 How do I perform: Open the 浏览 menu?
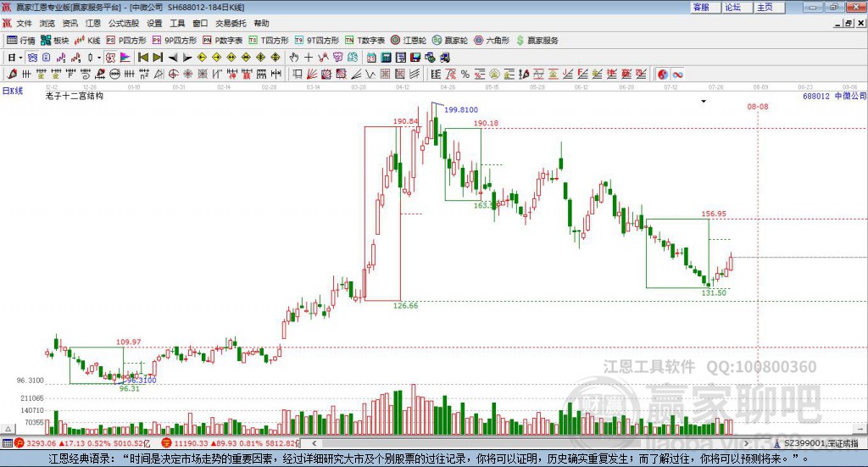[x=47, y=23]
